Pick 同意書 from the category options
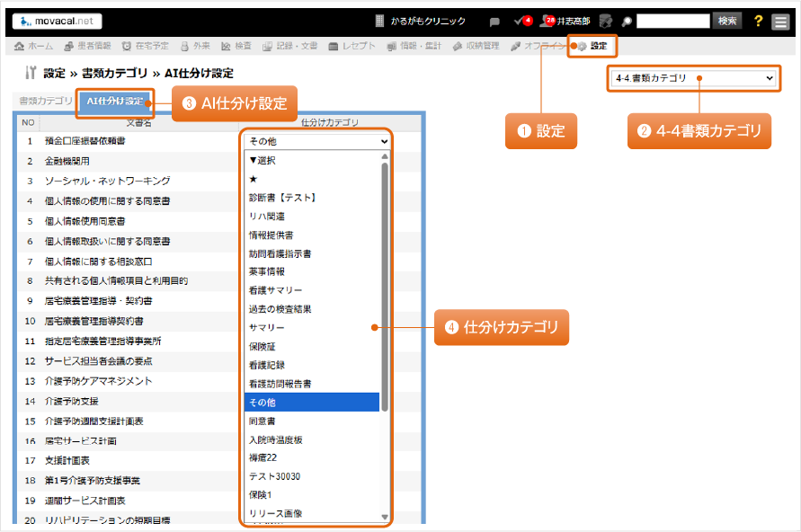This screenshot has height=532, width=801. 262,420
